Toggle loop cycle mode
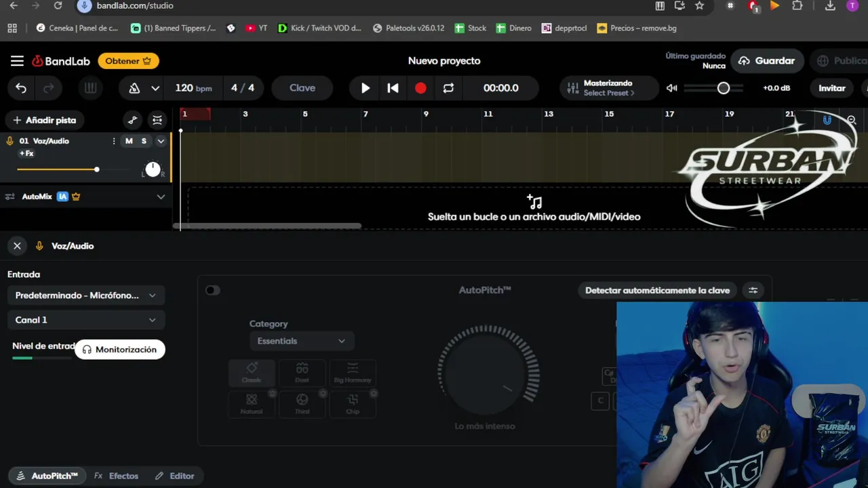This screenshot has height=488, width=868. tap(448, 88)
